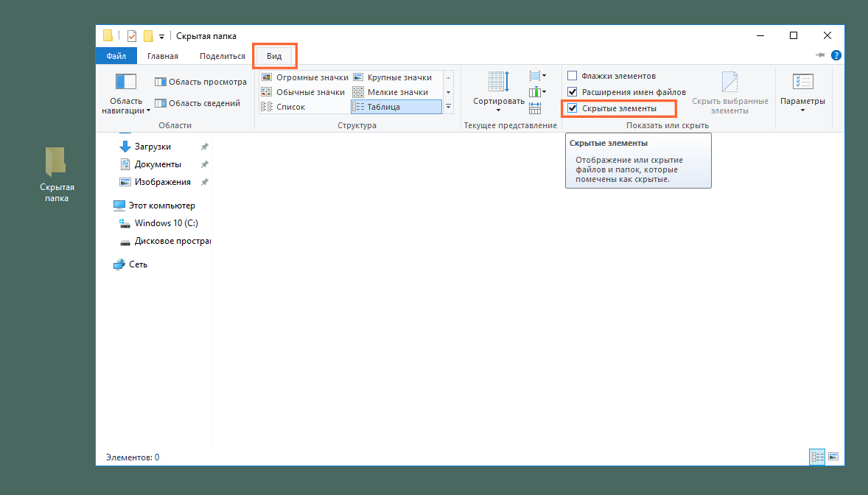Click size all columns to fit icon

click(535, 108)
